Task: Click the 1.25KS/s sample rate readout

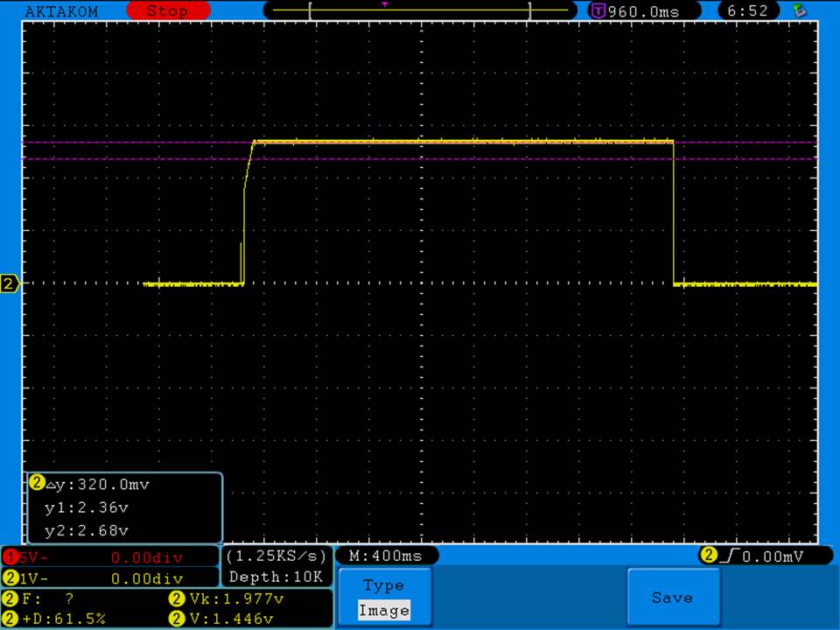Action: pyautogui.click(x=276, y=556)
